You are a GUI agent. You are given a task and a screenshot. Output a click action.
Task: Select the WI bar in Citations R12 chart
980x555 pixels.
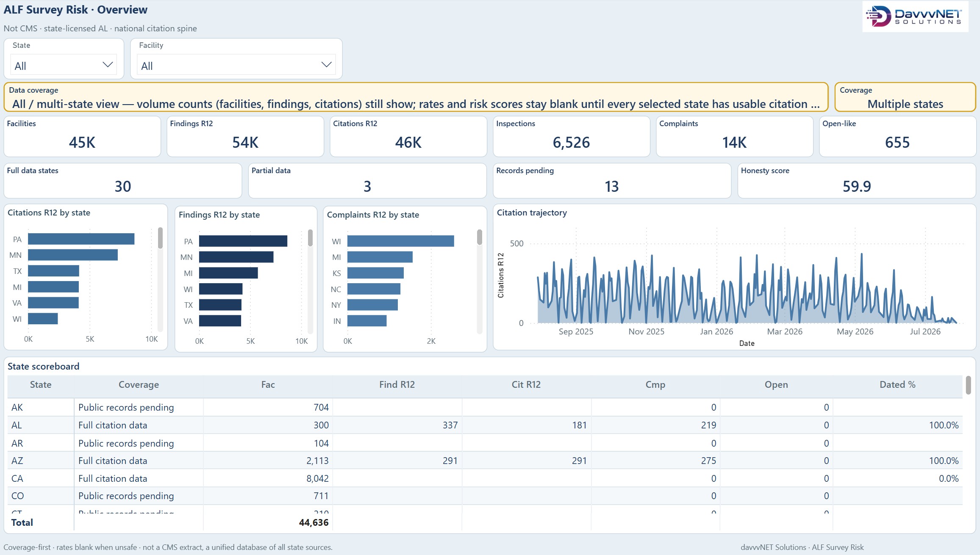tap(43, 319)
